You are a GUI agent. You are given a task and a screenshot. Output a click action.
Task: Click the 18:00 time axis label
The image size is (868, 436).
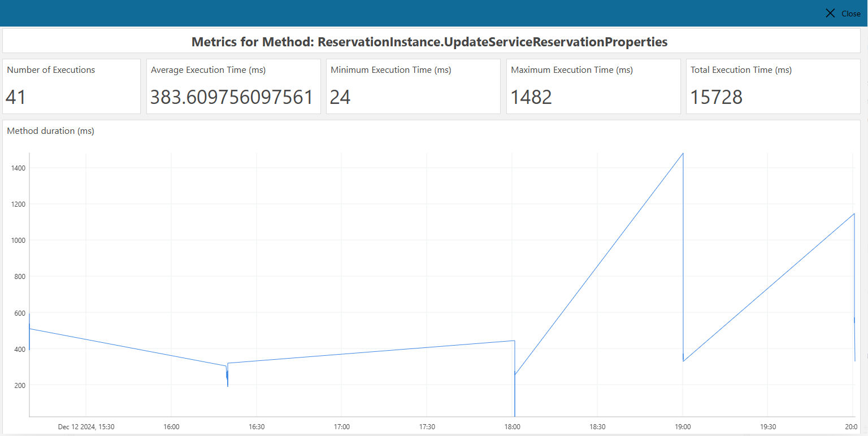click(513, 427)
